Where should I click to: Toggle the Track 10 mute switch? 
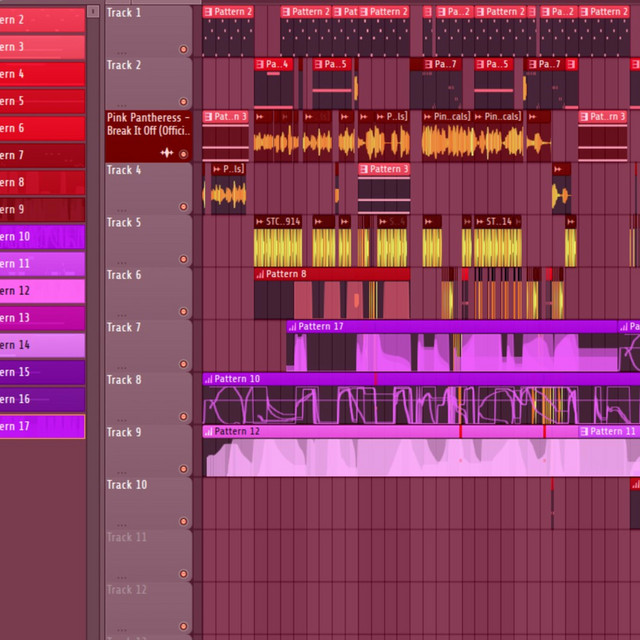[184, 521]
